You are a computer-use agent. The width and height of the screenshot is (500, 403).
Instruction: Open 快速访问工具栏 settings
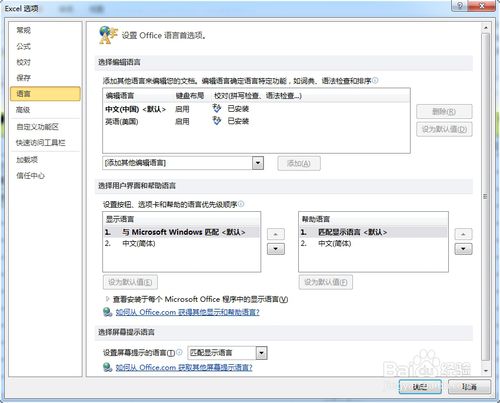coord(41,143)
